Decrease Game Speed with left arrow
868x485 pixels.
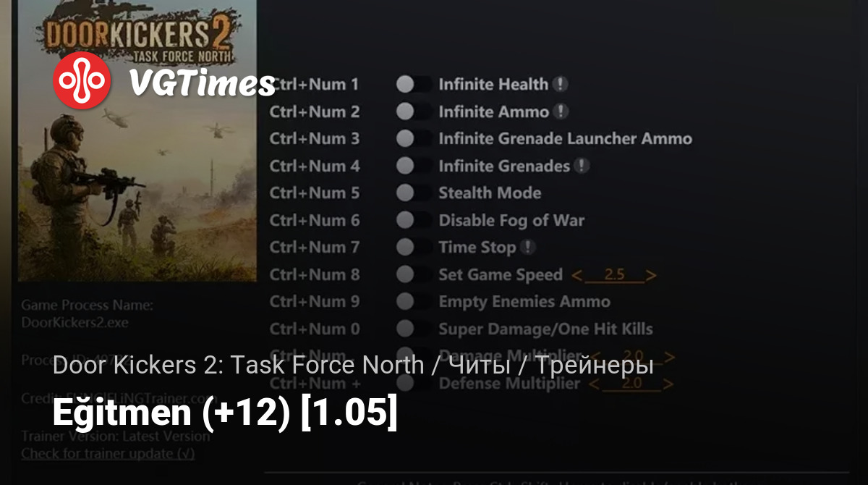point(576,275)
